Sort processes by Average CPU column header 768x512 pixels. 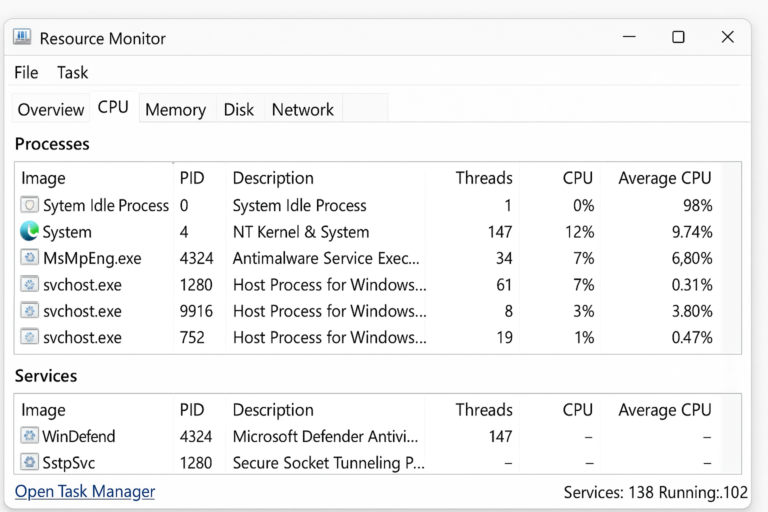pos(664,178)
